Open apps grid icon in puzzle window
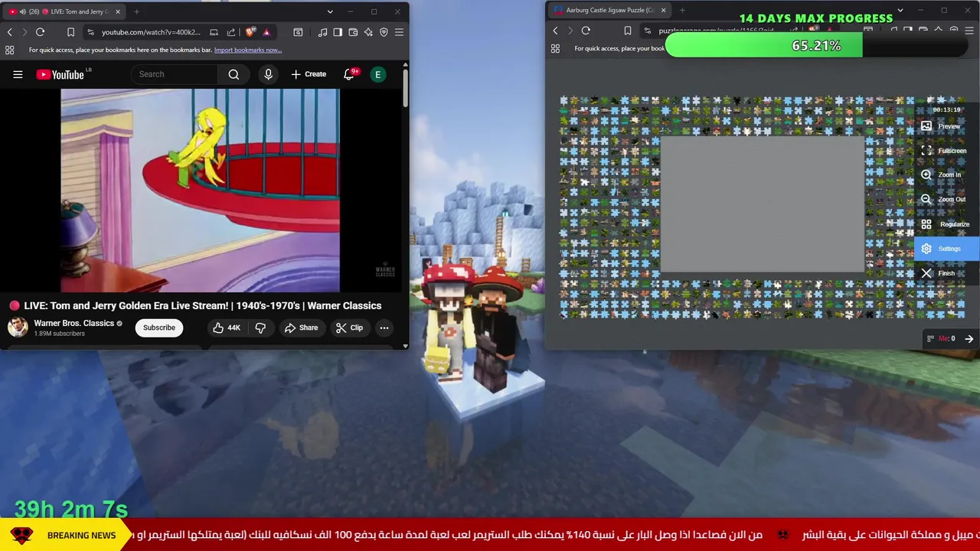Screen dimensions: 980x551 [x=555, y=48]
